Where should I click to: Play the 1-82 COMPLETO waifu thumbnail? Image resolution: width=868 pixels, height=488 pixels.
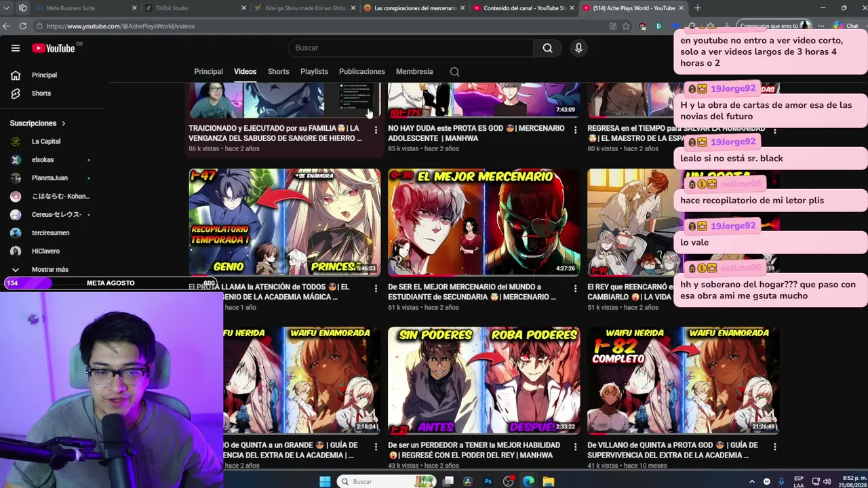coord(684,380)
